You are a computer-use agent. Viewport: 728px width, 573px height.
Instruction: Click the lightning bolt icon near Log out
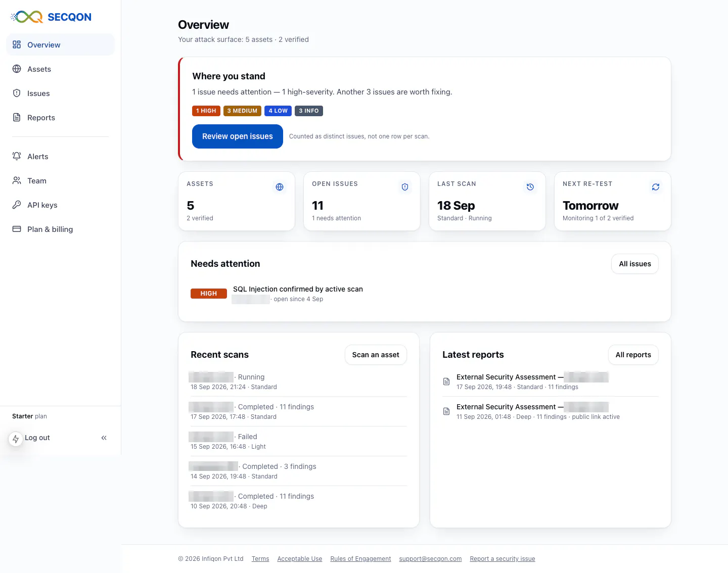click(16, 439)
